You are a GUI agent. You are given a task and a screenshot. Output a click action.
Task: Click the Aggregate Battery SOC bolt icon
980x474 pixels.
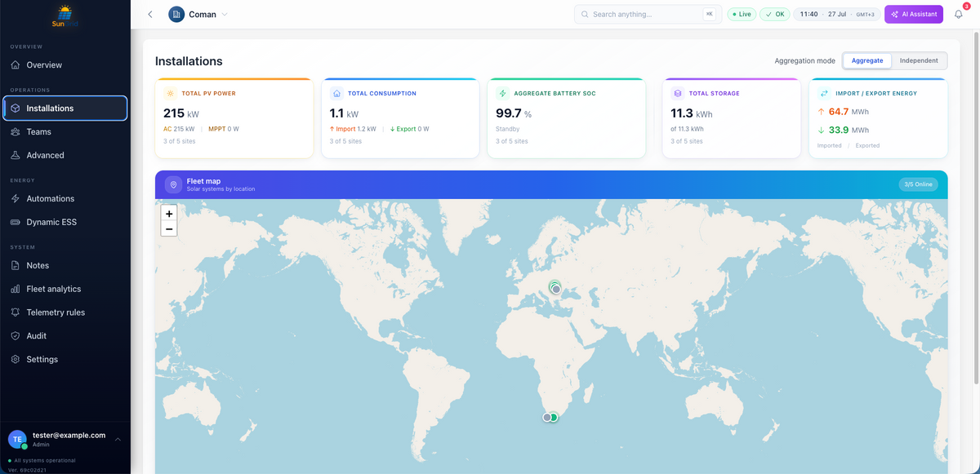click(x=503, y=94)
